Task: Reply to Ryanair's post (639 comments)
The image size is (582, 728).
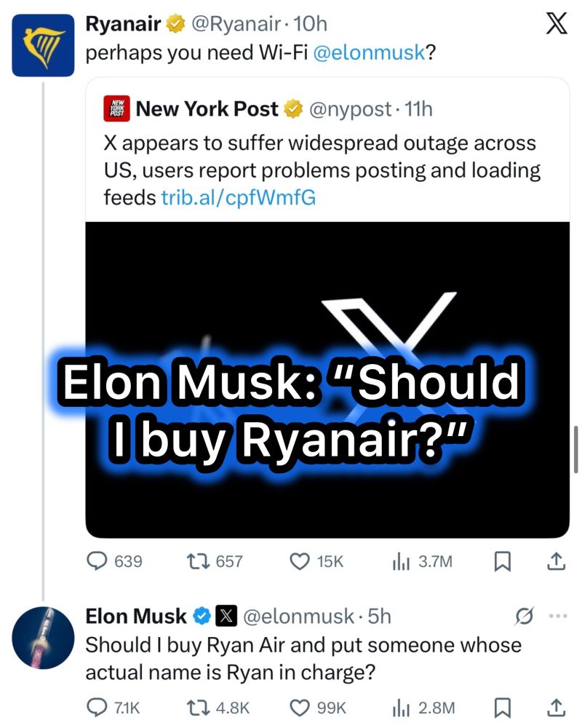Action: pos(97,561)
